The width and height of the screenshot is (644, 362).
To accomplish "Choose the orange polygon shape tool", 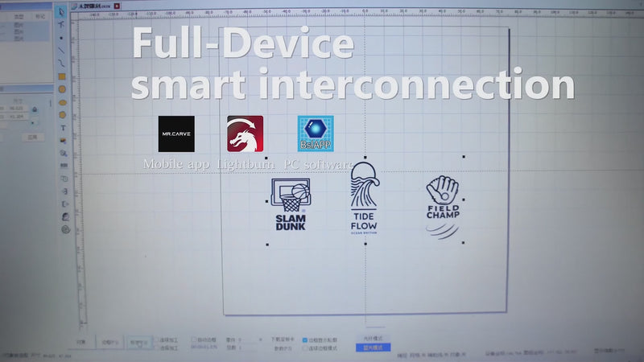I will [63, 102].
